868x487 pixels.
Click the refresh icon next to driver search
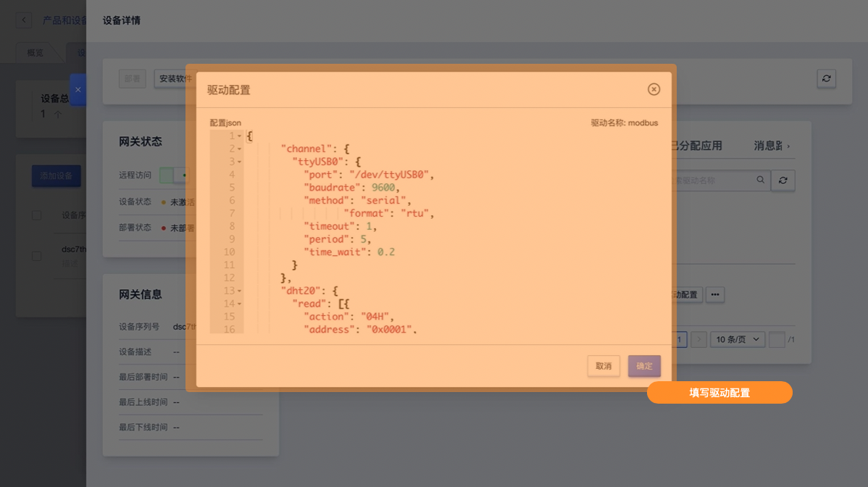coord(783,180)
